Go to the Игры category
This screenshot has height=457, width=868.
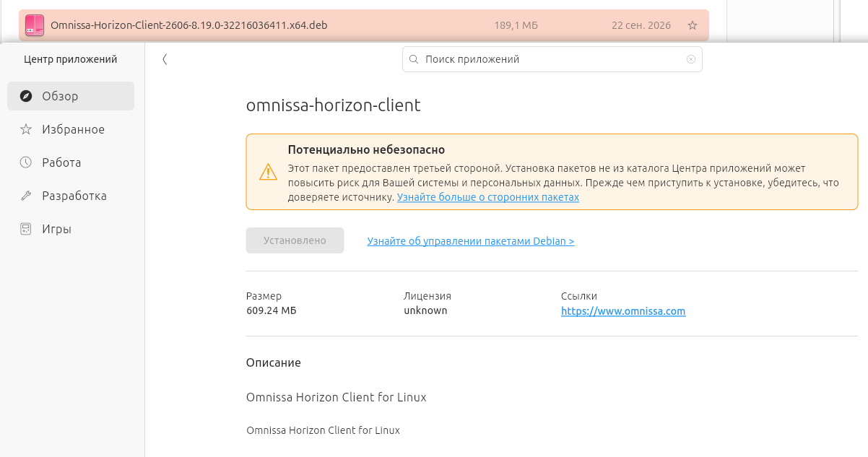point(71,229)
